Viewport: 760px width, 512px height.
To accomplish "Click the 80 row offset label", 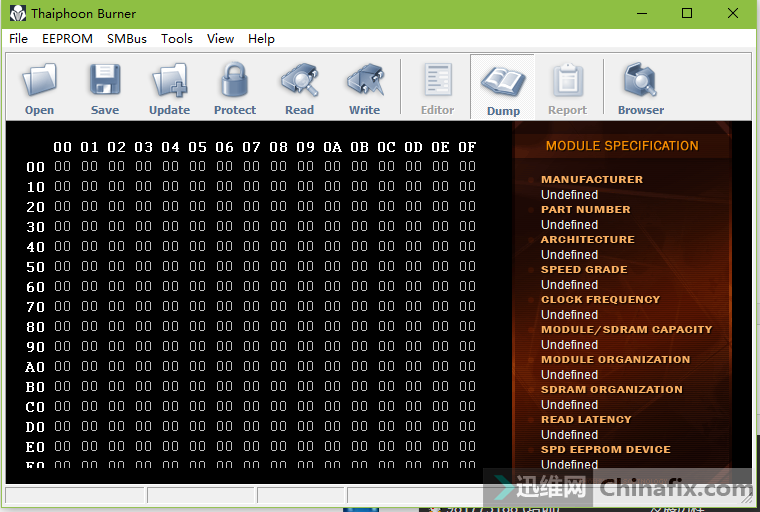I will pos(35,327).
